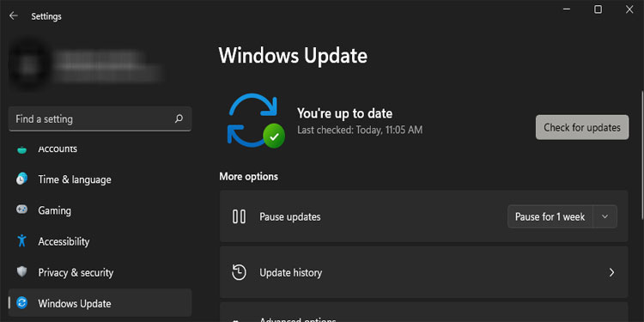Screen dimensions: 644x322
Task: Click the Update history clock icon
Action: pos(239,272)
